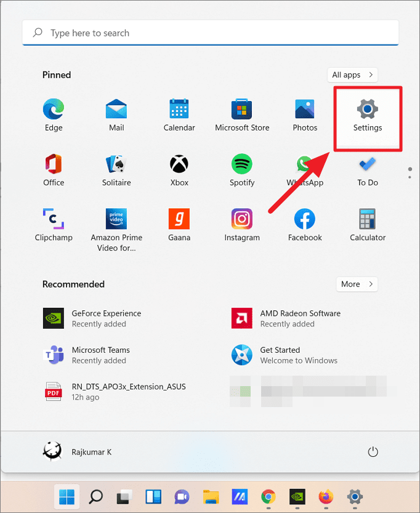Open the To Do app
Viewport: 420px width, 513px height.
[368, 170]
